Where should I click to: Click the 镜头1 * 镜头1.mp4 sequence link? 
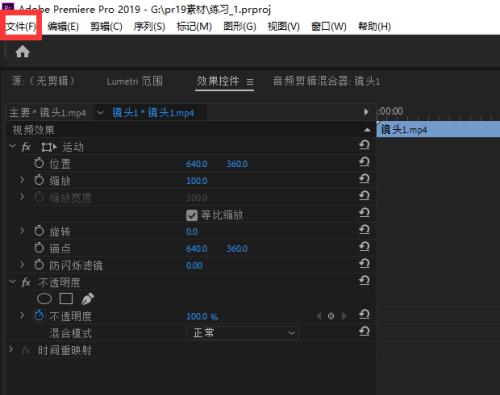pyautogui.click(x=153, y=113)
